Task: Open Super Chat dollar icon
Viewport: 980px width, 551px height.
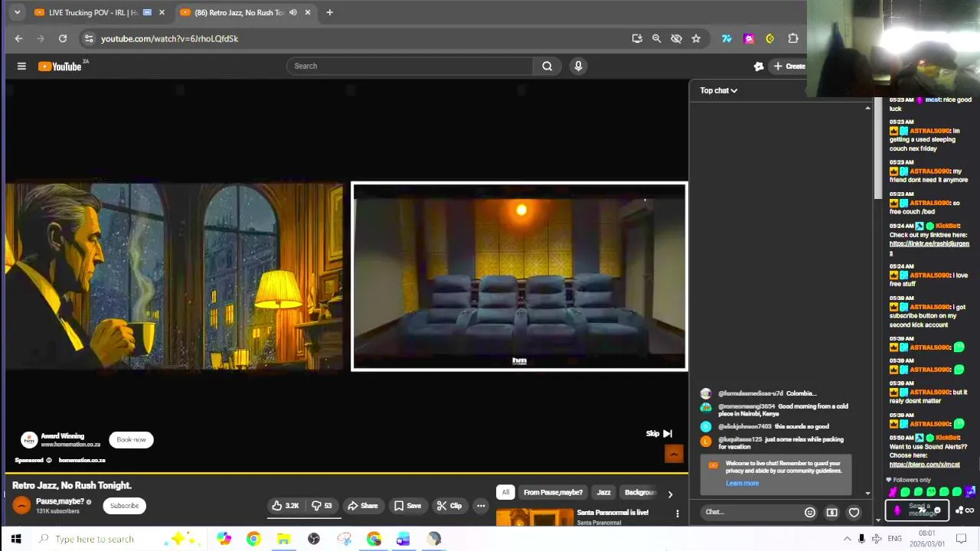Action: click(x=832, y=512)
